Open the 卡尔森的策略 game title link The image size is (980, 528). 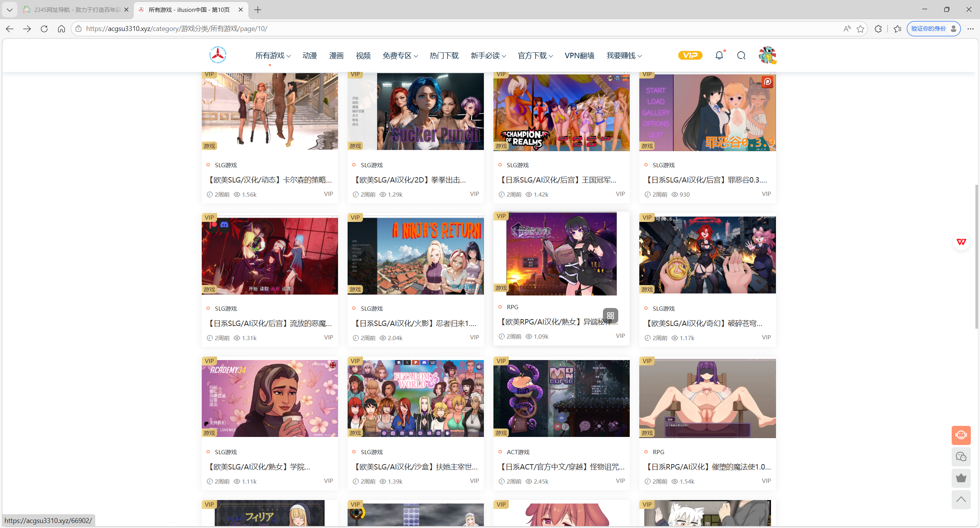click(x=269, y=180)
